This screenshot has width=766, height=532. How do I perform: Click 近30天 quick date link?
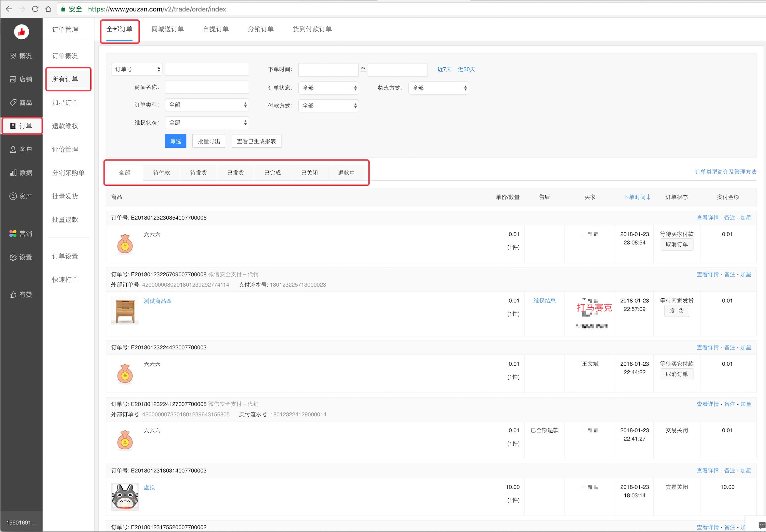tap(466, 69)
